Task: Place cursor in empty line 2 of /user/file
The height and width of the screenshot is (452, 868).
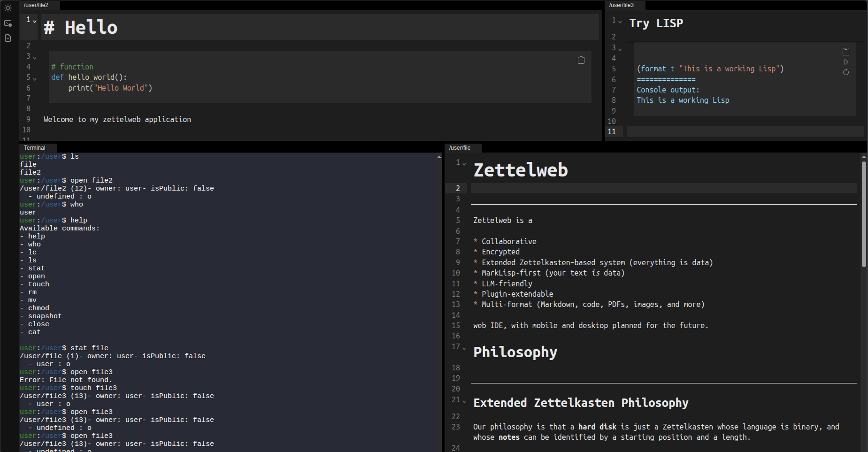Action: (x=664, y=189)
